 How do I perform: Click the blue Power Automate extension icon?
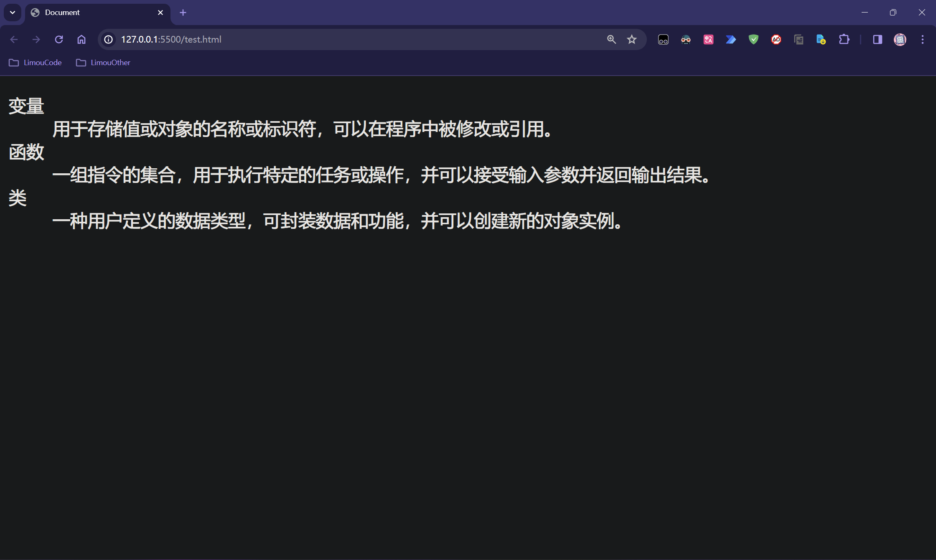(x=731, y=40)
